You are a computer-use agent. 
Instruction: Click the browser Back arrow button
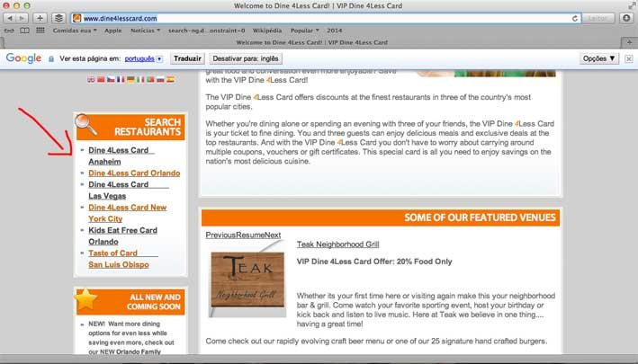tap(10, 18)
